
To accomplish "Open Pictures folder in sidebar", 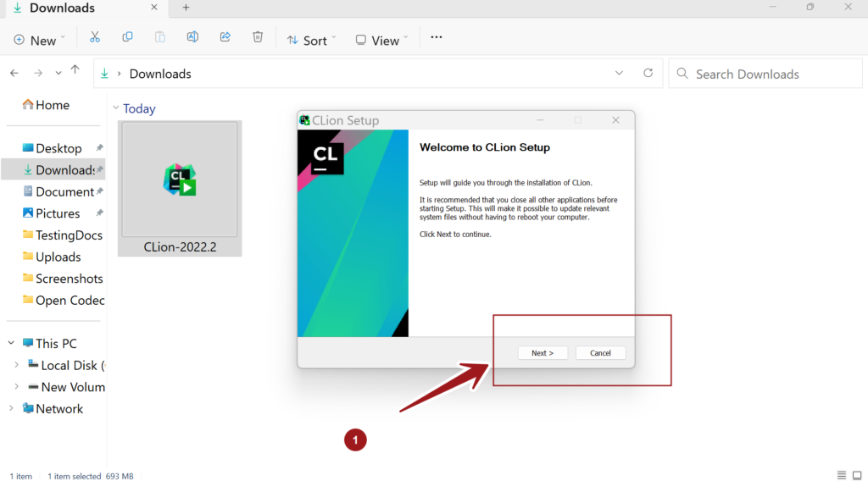I will (58, 213).
